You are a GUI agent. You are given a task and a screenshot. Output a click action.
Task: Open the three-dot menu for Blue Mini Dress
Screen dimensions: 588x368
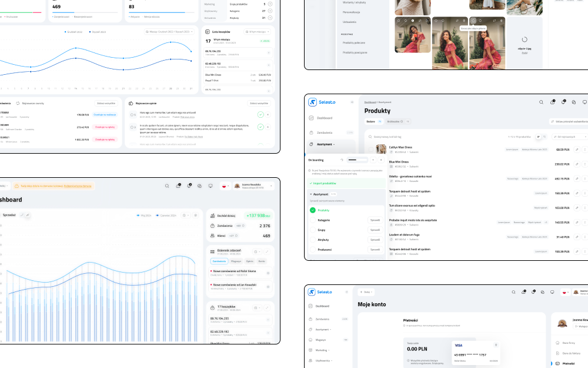coord(584,164)
